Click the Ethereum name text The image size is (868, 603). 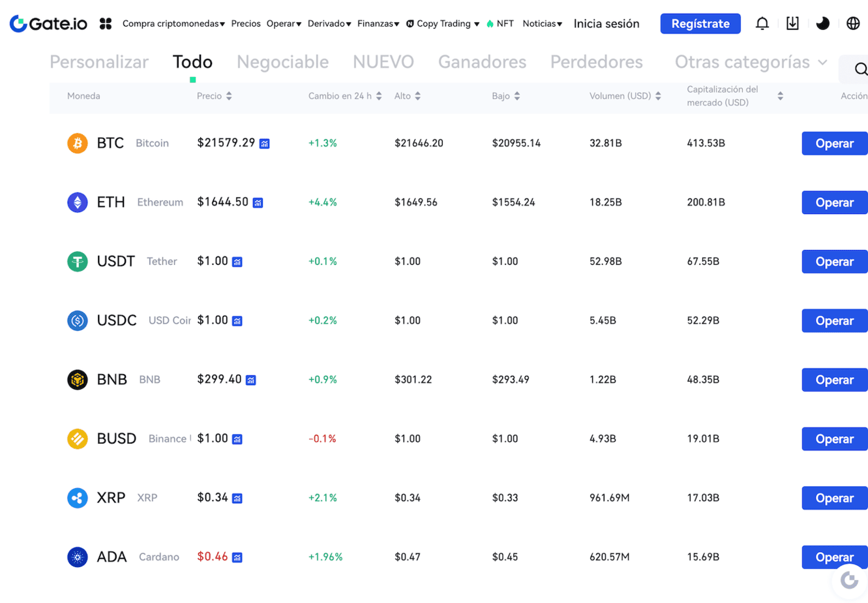click(160, 202)
